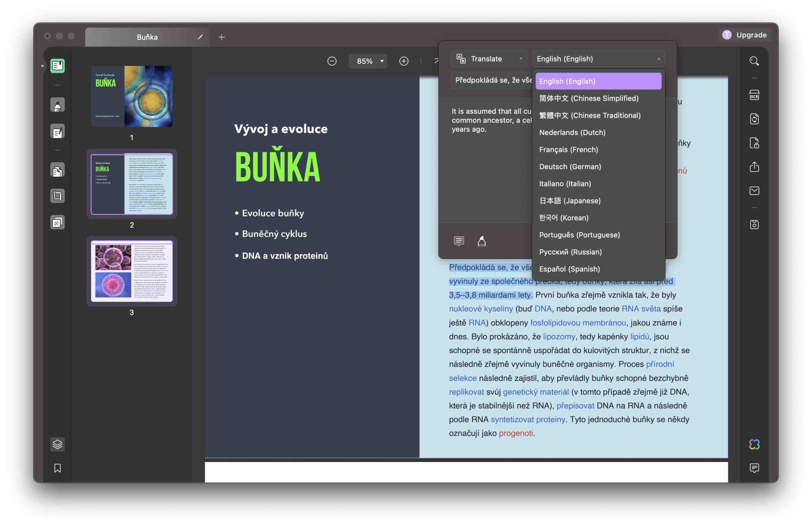812x527 pixels.
Task: Click the Vývoj a evoluce heading
Action: (x=281, y=129)
